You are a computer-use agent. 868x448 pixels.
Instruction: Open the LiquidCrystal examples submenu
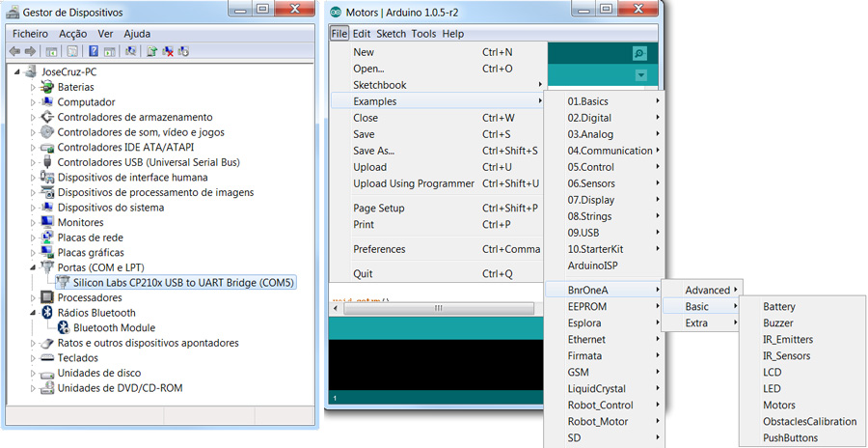(605, 389)
